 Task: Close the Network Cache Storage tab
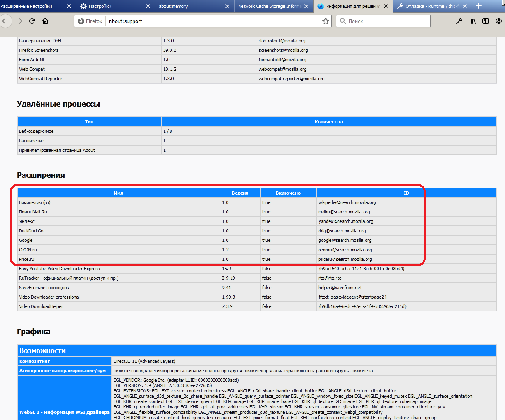coord(306,6)
